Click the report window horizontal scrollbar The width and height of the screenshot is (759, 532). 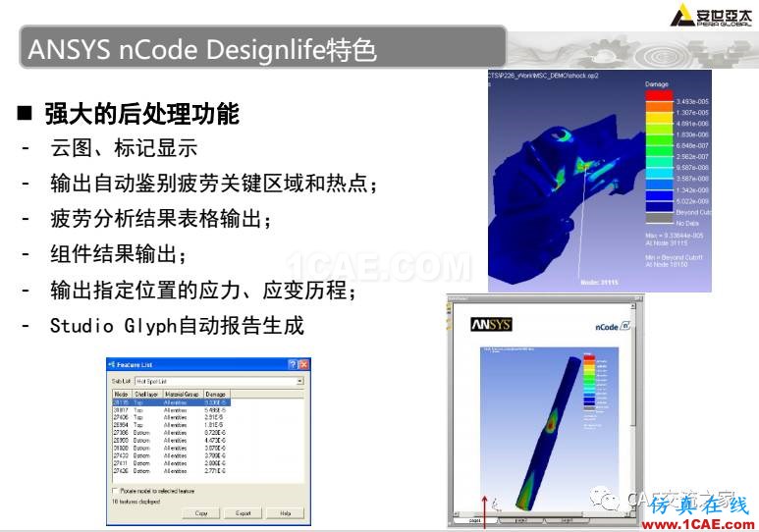[542, 514]
